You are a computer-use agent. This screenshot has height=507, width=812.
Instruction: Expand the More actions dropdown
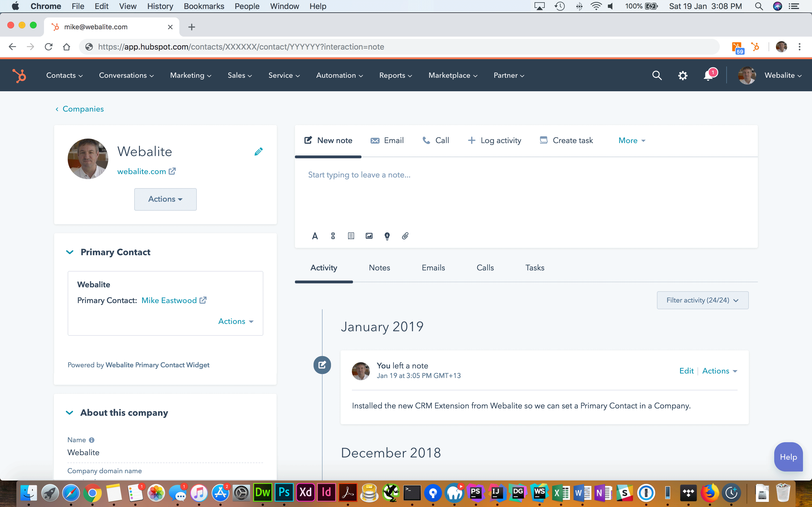pyautogui.click(x=631, y=140)
